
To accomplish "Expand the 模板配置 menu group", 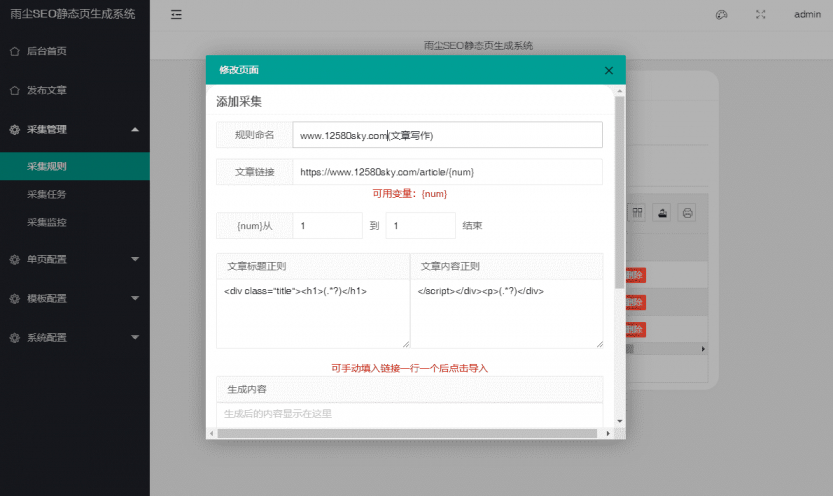I will click(x=74, y=298).
